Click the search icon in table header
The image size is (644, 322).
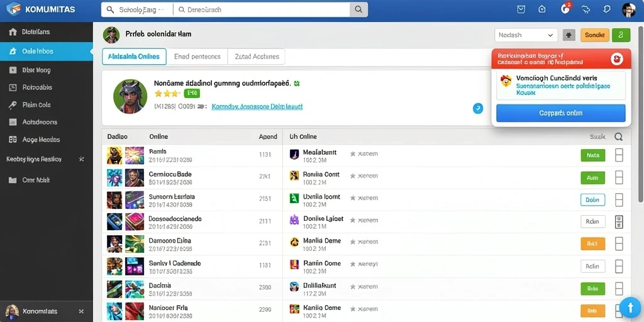click(619, 136)
